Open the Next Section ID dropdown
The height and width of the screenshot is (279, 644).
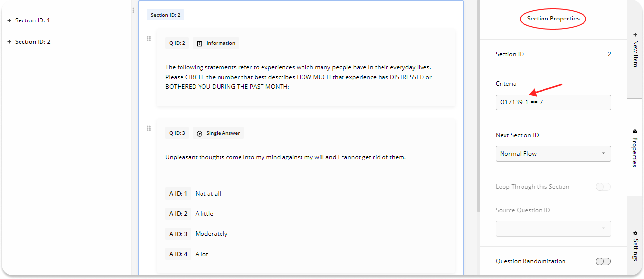(x=553, y=154)
